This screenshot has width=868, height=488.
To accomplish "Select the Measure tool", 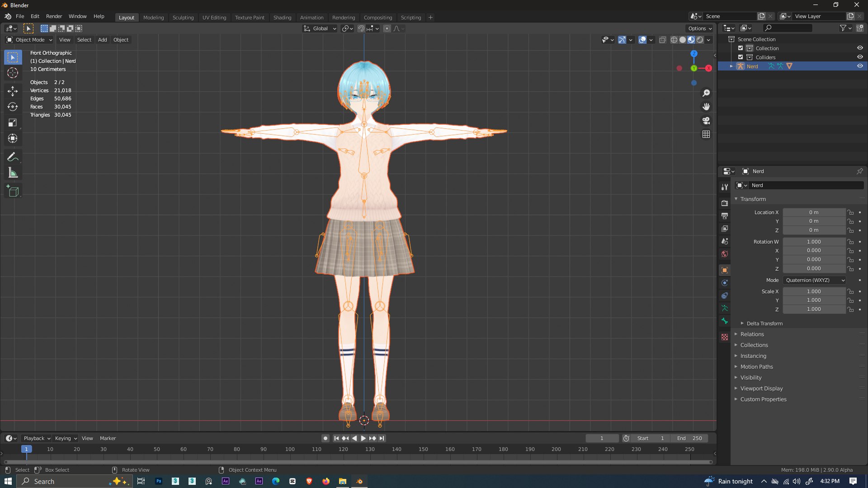I will coord(13,173).
